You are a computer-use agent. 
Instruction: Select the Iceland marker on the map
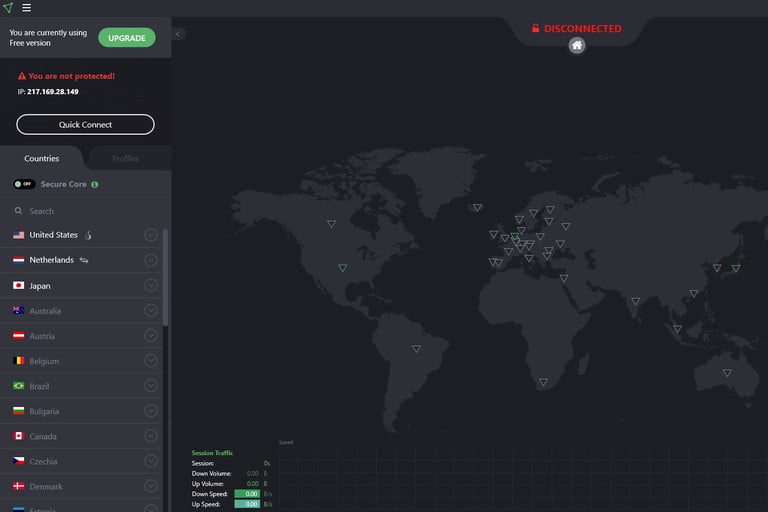[477, 207]
